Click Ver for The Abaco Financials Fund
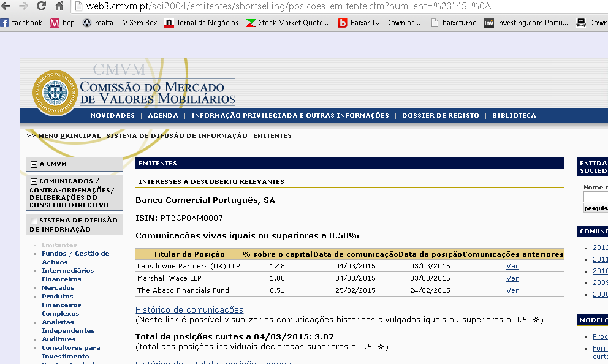 [512, 290]
